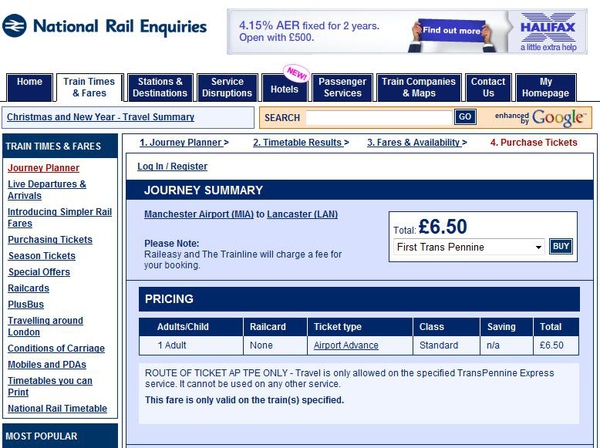Select the step 4 Purchase Tickets text
Image resolution: width=600 pixels, height=448 pixels.
[534, 143]
